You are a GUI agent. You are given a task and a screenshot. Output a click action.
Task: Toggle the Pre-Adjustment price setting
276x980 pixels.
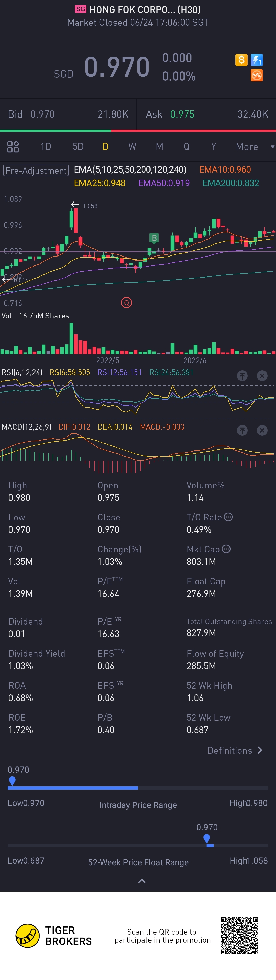[36, 171]
